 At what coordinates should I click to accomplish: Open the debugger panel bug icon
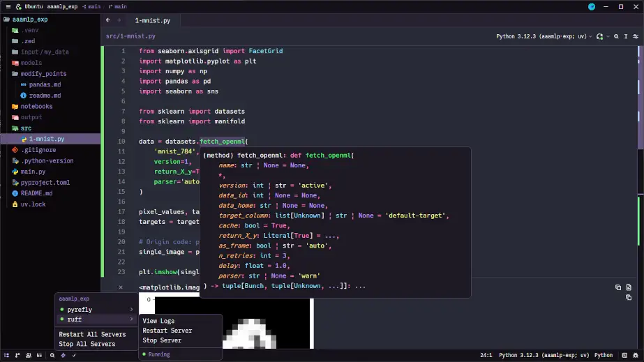(636, 356)
